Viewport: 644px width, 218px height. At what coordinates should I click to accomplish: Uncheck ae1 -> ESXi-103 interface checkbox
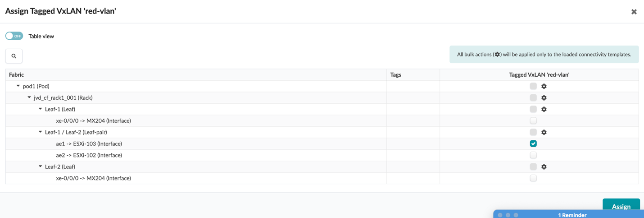[533, 144]
